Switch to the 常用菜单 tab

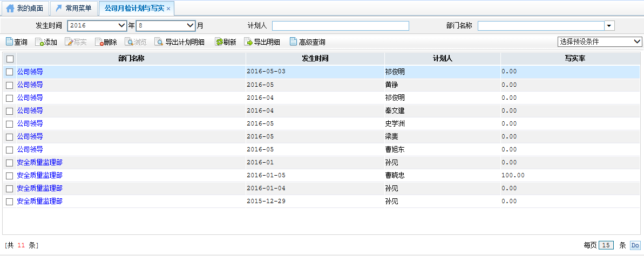point(74,9)
